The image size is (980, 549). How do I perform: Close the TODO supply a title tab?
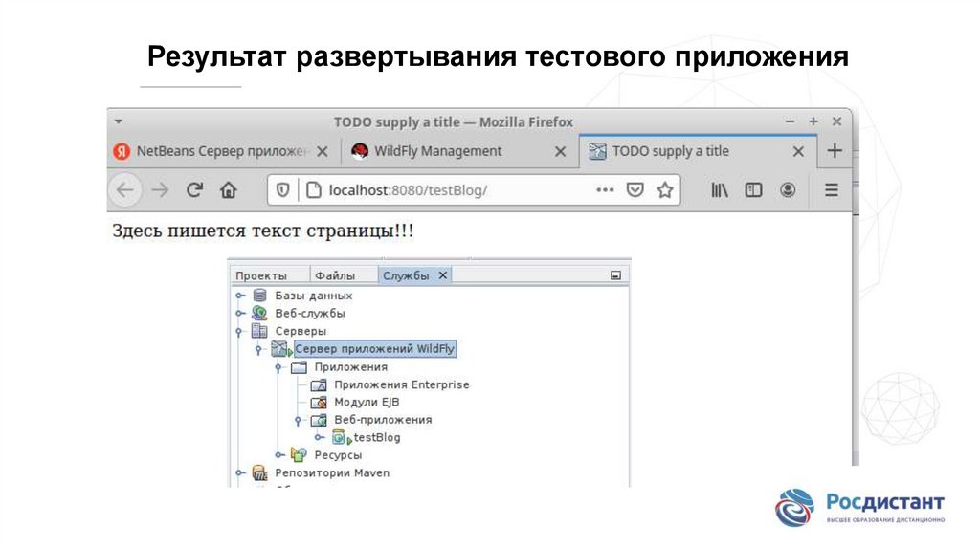[x=798, y=151]
